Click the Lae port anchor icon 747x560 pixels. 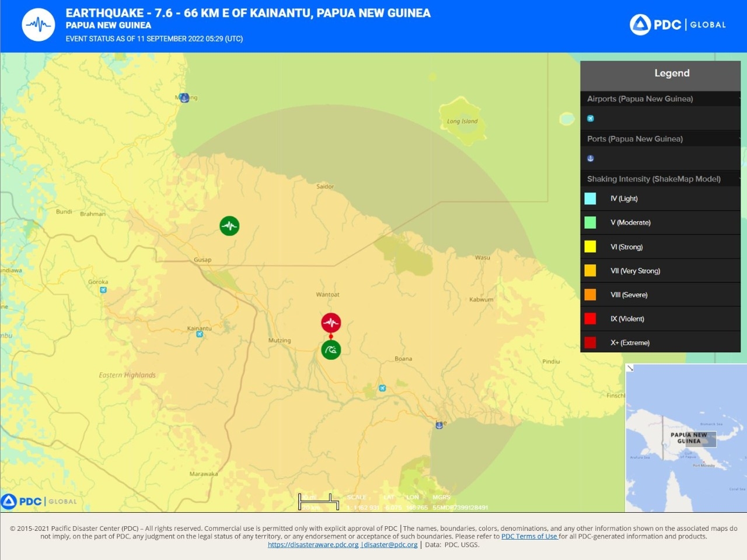tap(439, 425)
